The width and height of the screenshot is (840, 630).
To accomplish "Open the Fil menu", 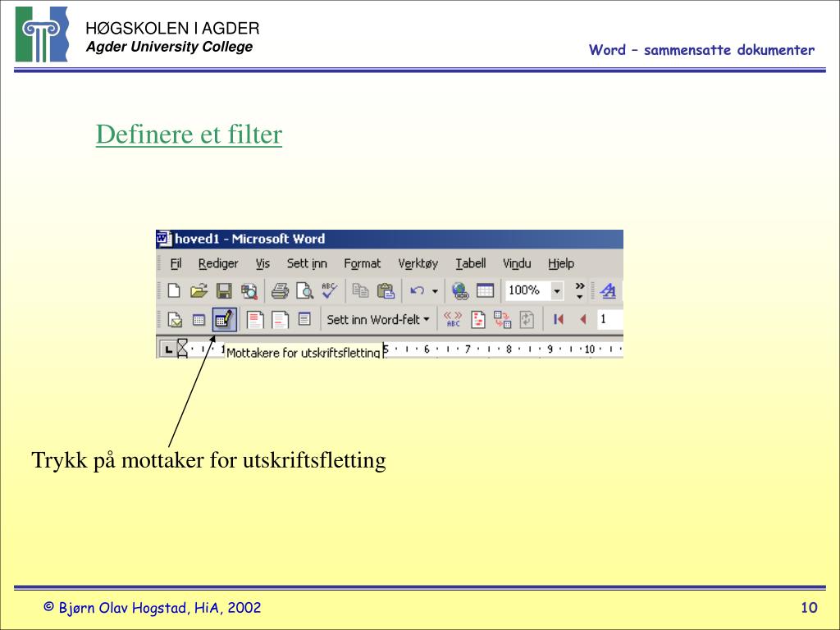I will (x=176, y=263).
